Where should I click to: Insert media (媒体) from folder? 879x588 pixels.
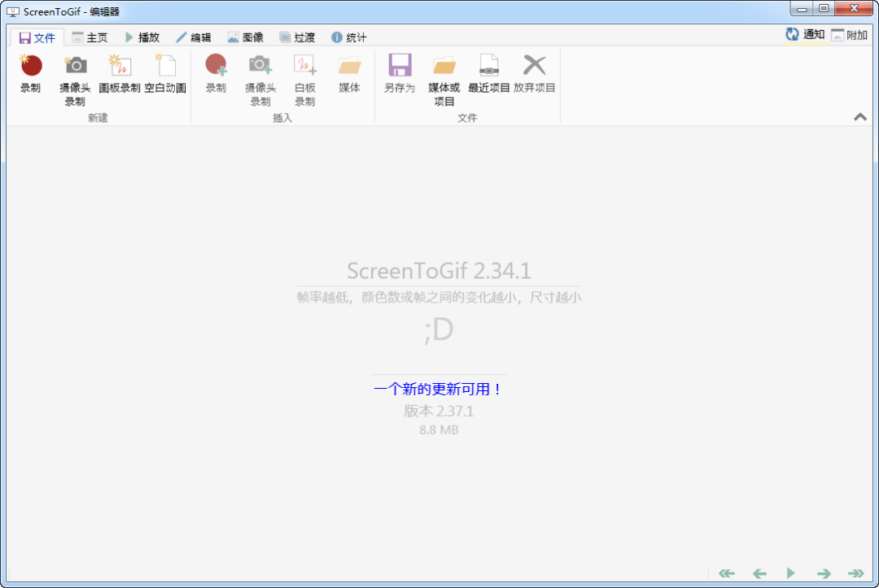[x=349, y=73]
